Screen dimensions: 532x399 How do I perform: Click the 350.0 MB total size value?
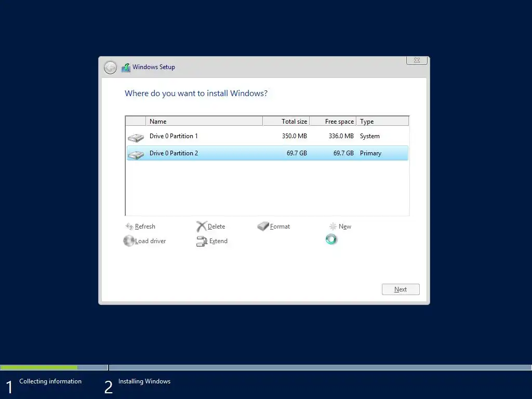[295, 136]
